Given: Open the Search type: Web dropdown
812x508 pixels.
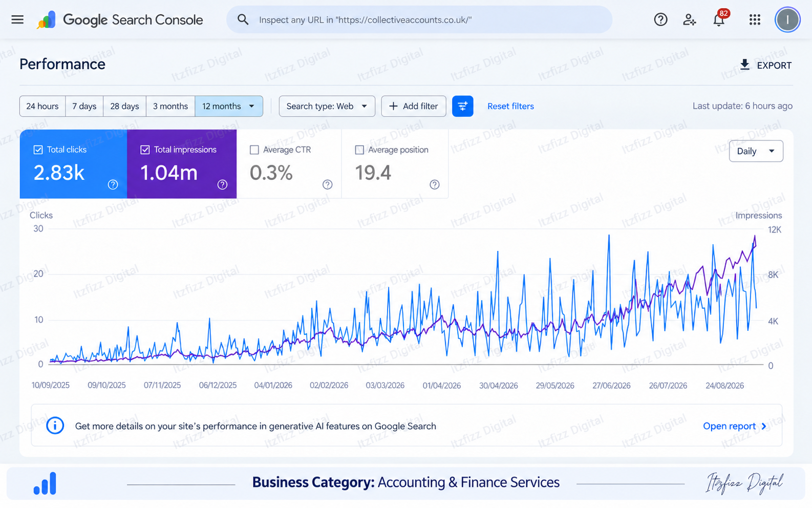Looking at the screenshot, I should point(327,106).
